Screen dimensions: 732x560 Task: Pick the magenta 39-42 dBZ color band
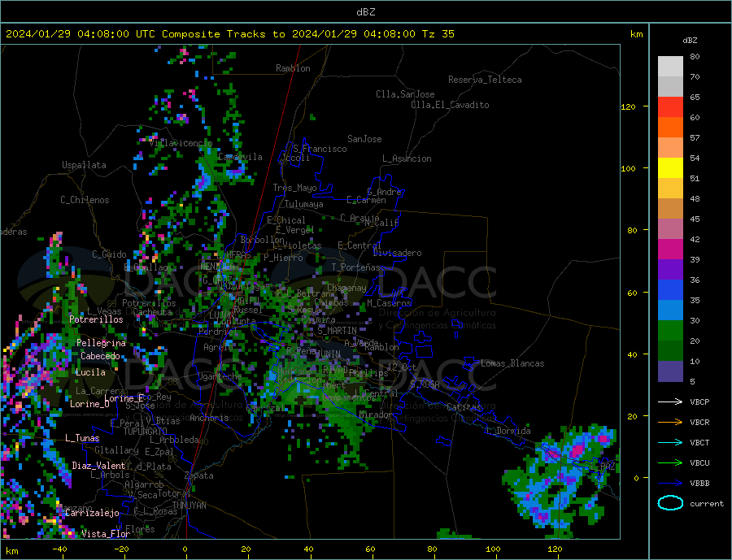[x=670, y=250]
